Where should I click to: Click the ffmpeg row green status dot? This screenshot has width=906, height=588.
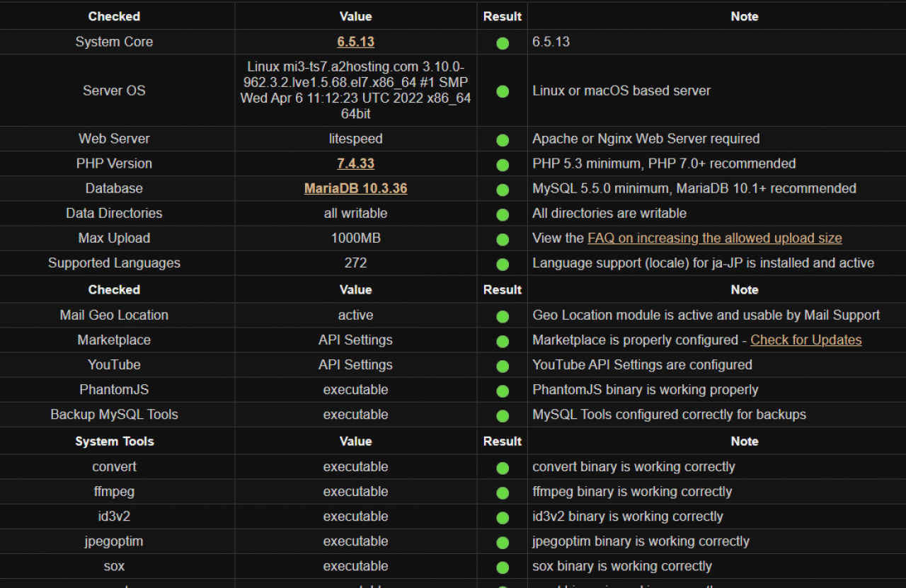(x=503, y=492)
